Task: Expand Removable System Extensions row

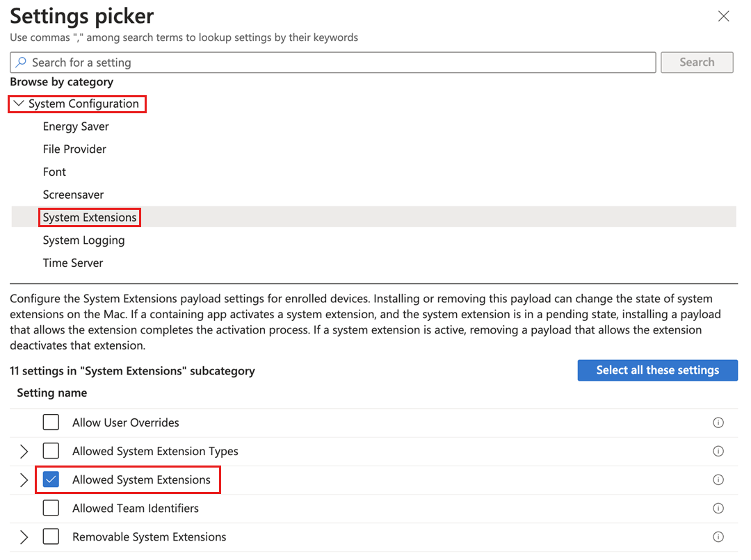Action: (x=24, y=537)
